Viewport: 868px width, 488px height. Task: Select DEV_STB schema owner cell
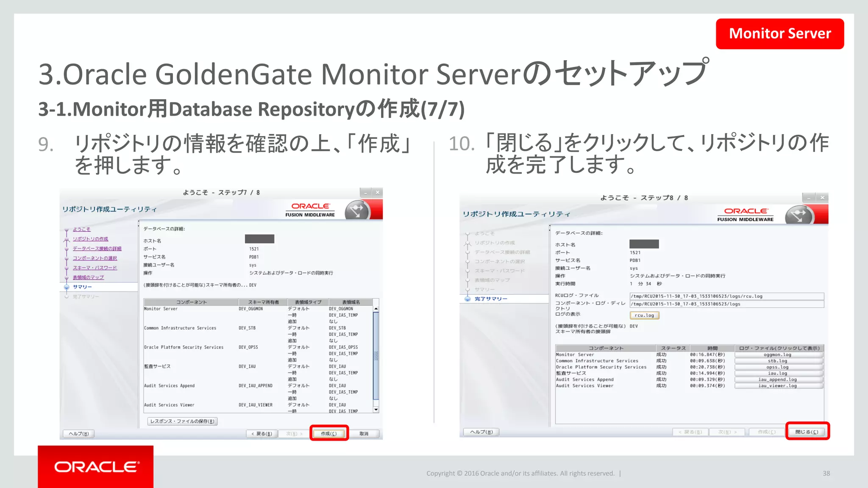coord(247,328)
